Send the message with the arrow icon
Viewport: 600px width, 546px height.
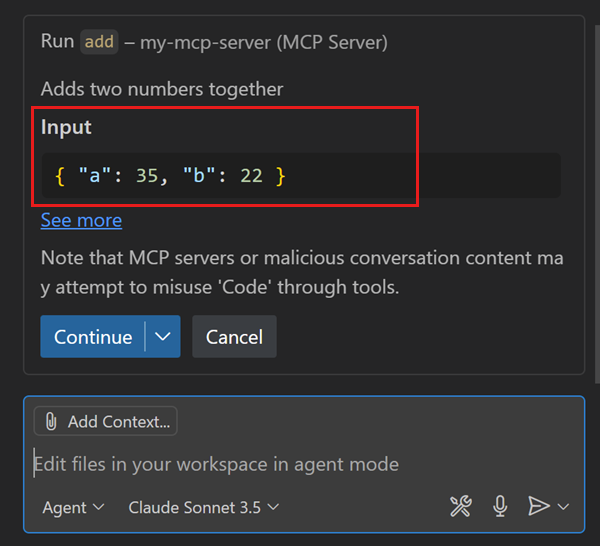click(538, 507)
